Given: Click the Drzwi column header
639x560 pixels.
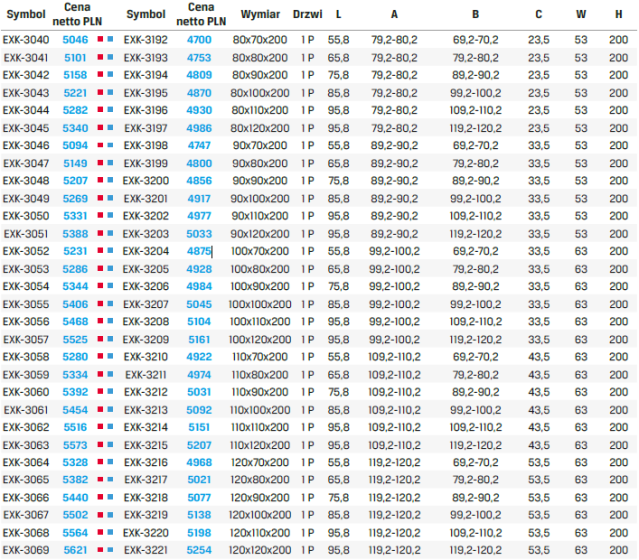Looking at the screenshot, I should pyautogui.click(x=308, y=14).
